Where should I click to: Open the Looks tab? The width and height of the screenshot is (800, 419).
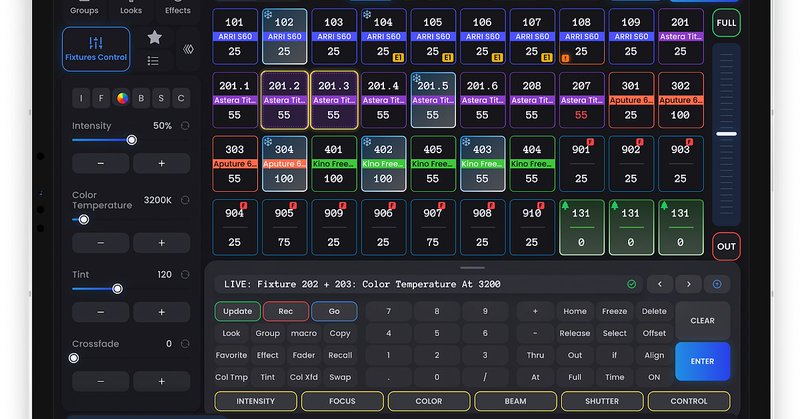131,9
